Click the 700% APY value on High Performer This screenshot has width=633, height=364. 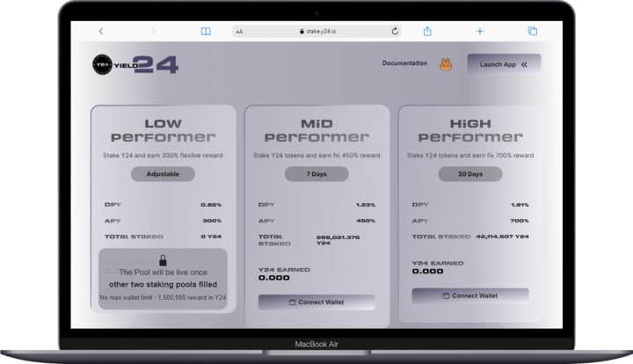(520, 221)
